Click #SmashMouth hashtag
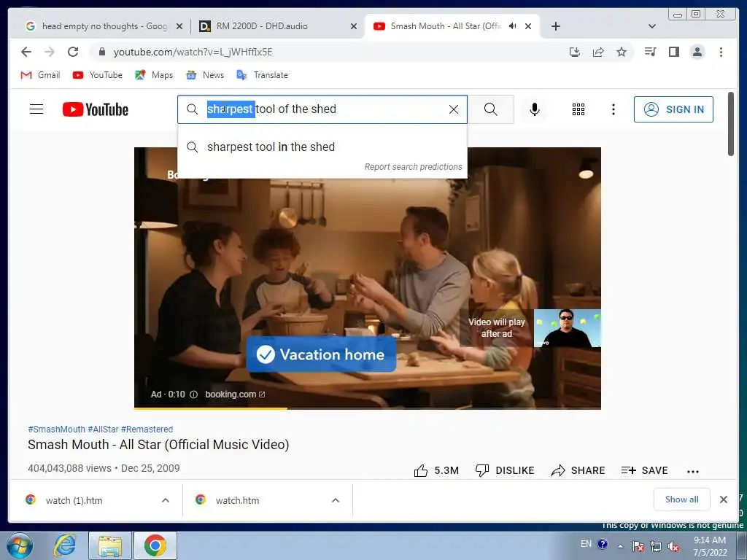Viewport: 747px width, 560px height. coord(56,429)
